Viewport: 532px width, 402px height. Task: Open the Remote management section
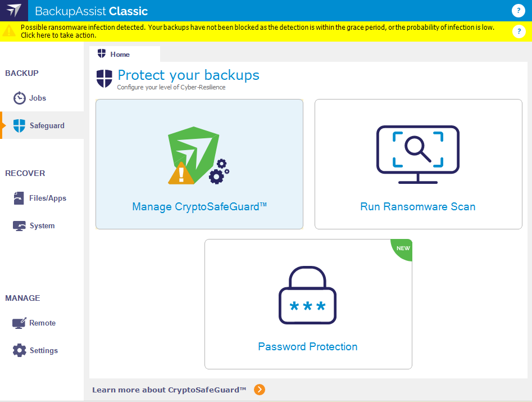(42, 323)
